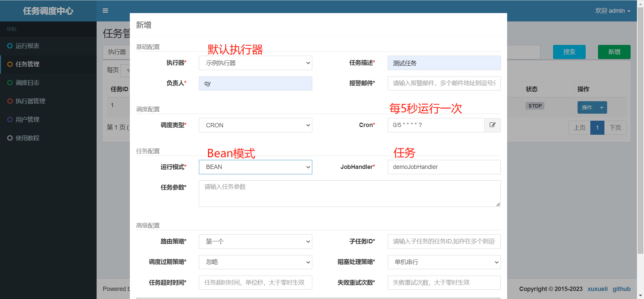This screenshot has height=299, width=644.
Task: Expand 阻塞处理策略 dropdown showing 单机串行
Action: 444,262
